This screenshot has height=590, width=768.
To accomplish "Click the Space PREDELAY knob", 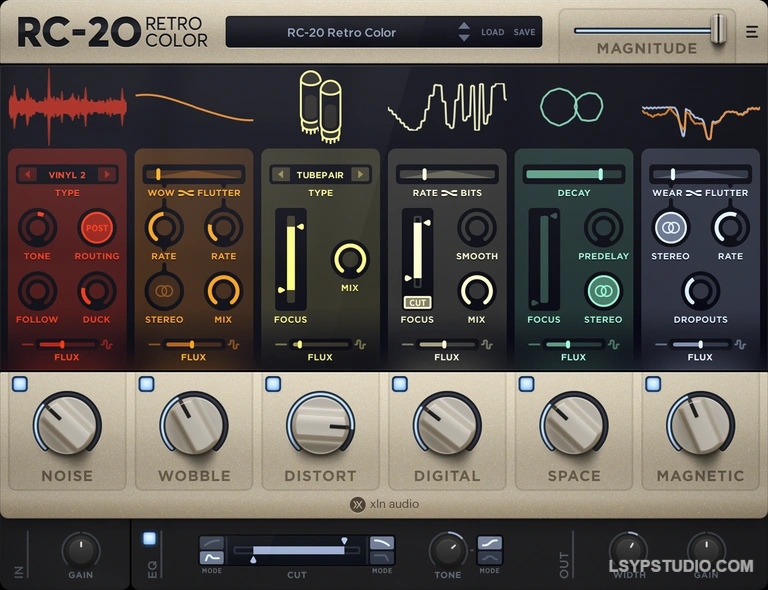I will pos(603,228).
